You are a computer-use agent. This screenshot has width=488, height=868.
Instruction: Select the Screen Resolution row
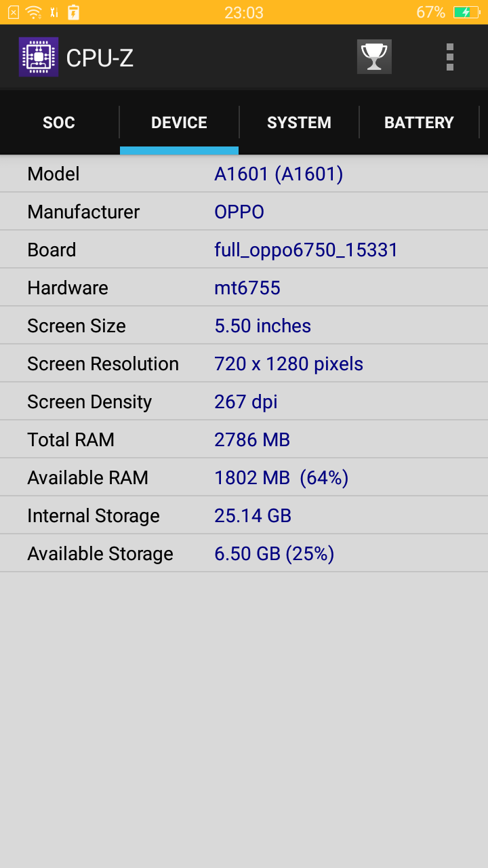(244, 364)
